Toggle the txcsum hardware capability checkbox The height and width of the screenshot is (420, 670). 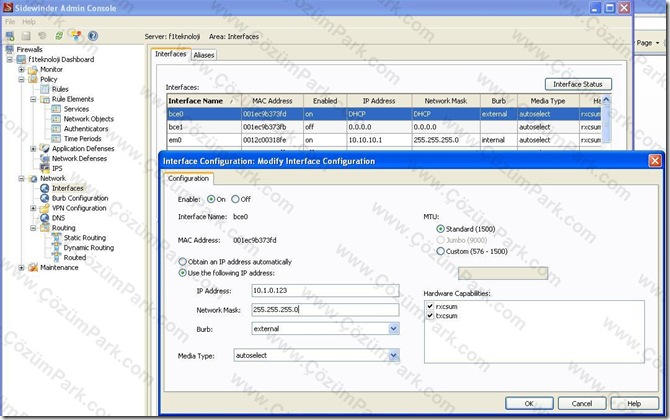[430, 315]
